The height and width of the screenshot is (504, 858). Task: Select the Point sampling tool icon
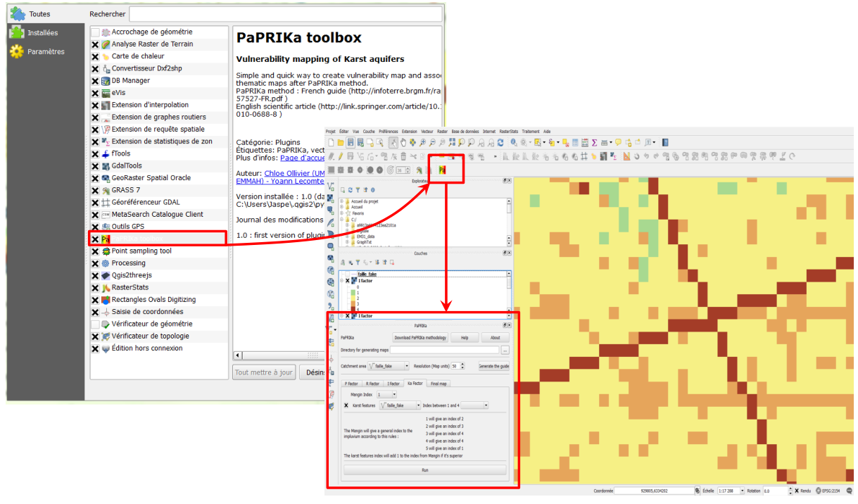point(106,251)
